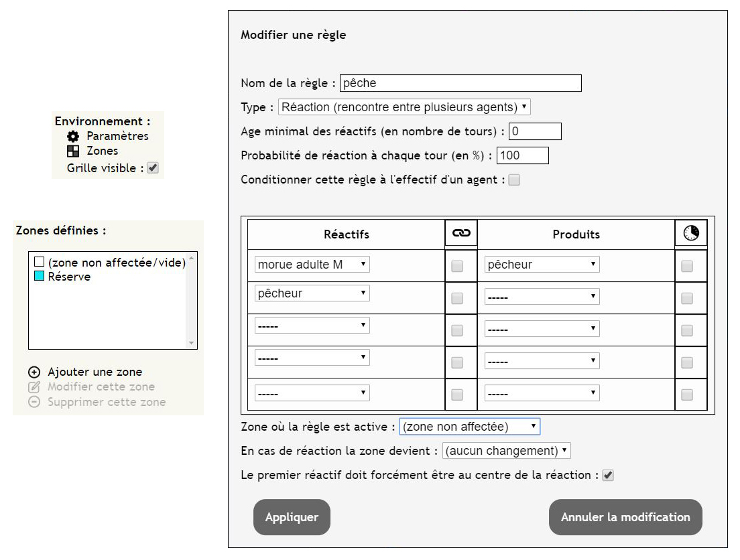This screenshot has width=740, height=560.
Task: Click the pencil icon for Modifier cette zone
Action: (34, 387)
